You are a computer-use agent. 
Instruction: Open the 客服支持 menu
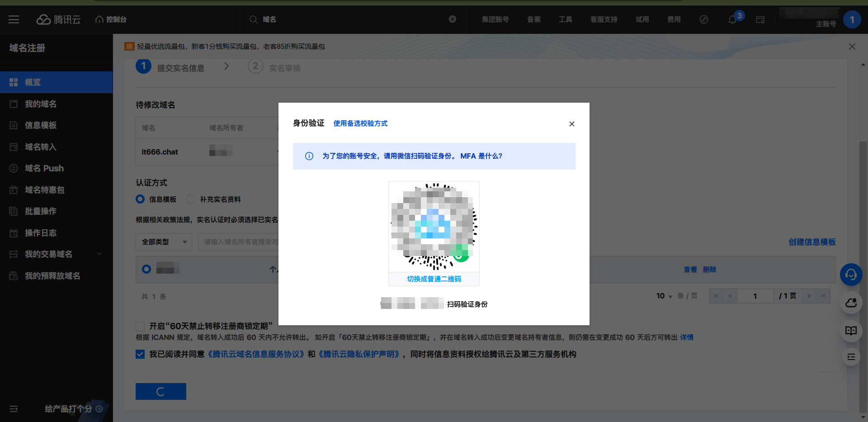[604, 19]
